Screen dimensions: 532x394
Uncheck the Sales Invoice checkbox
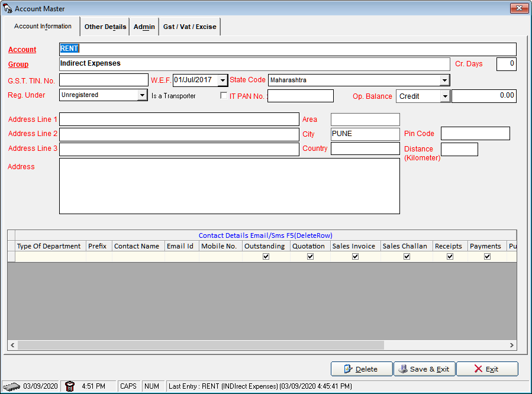355,257
